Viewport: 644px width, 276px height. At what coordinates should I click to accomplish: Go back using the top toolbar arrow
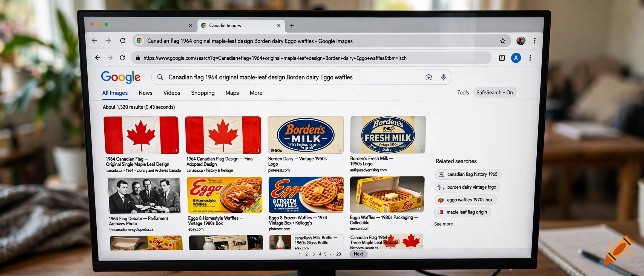(94, 41)
